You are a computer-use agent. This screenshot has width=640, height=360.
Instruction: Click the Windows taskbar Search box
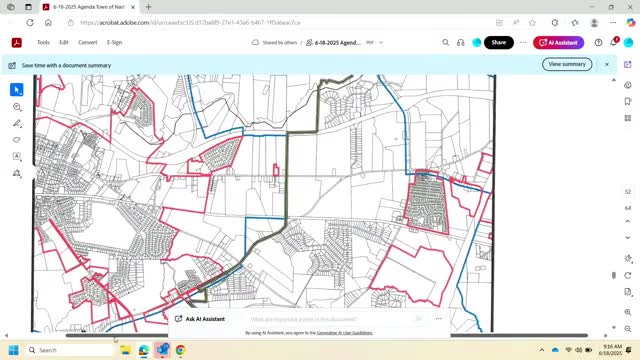tap(70, 350)
